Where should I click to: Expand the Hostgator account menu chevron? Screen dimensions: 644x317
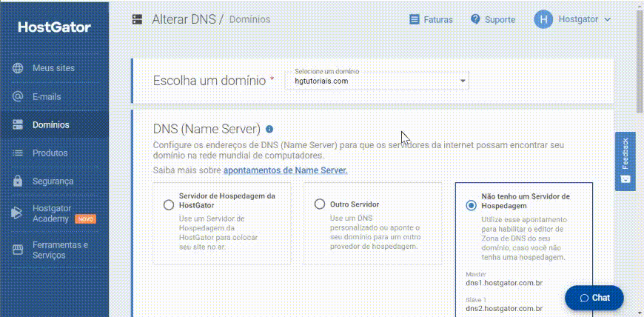click(x=608, y=20)
